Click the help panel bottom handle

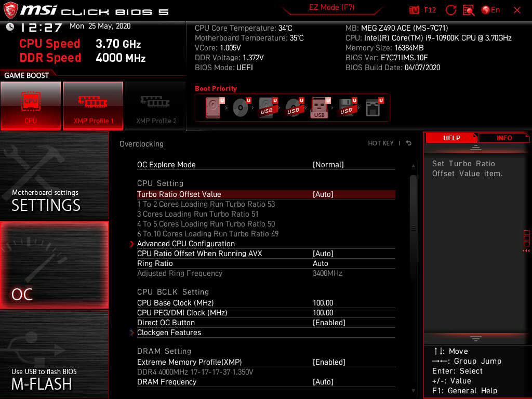[x=476, y=338]
